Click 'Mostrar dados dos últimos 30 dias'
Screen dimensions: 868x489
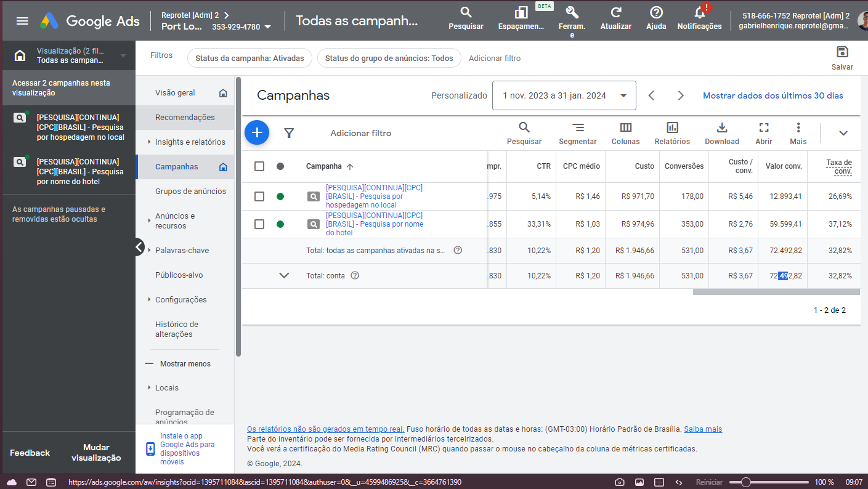[773, 95]
